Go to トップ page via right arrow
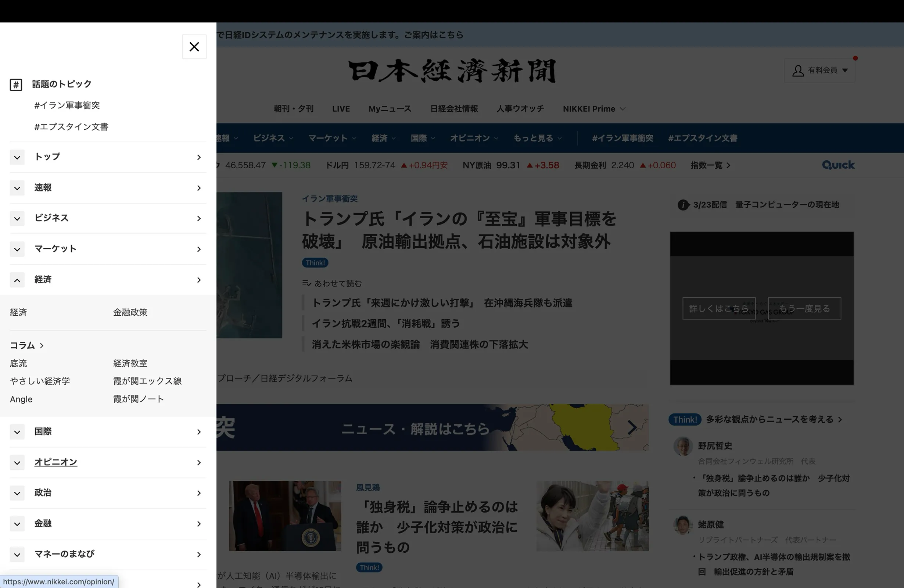The height and width of the screenshot is (588, 904). (x=199, y=157)
